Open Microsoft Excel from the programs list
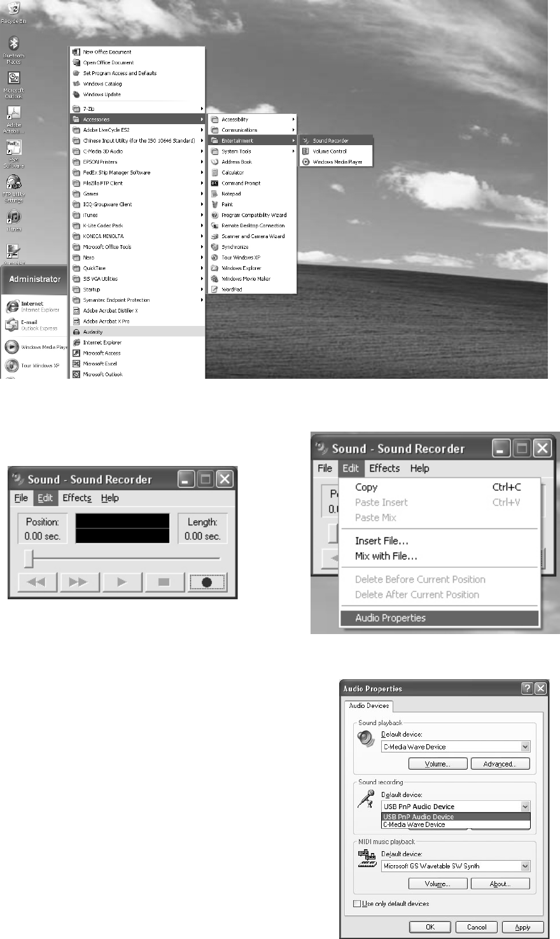This screenshot has height=939, width=560. coord(137,364)
